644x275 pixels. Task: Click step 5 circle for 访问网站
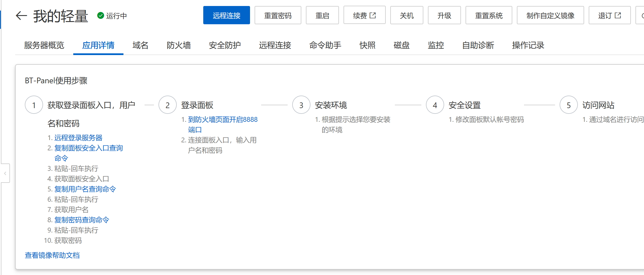[568, 105]
